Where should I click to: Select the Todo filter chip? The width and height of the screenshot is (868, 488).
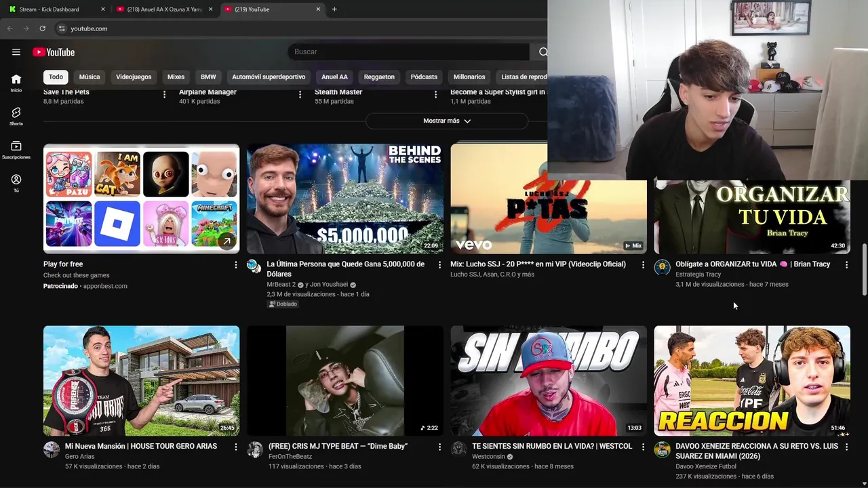[56, 77]
